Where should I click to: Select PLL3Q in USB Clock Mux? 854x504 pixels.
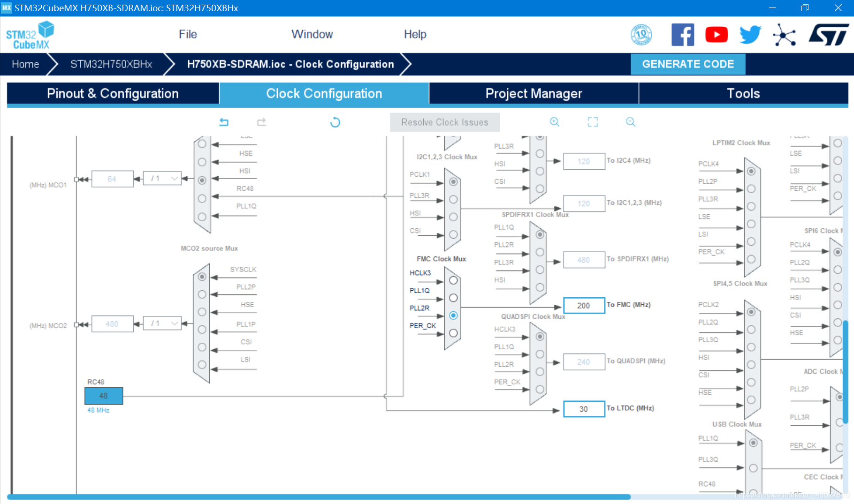[753, 468]
